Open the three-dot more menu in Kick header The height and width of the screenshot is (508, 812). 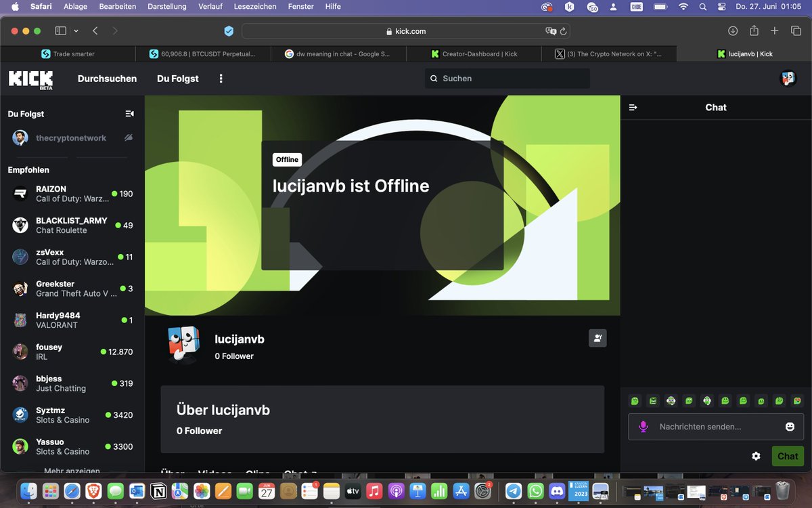[221, 79]
